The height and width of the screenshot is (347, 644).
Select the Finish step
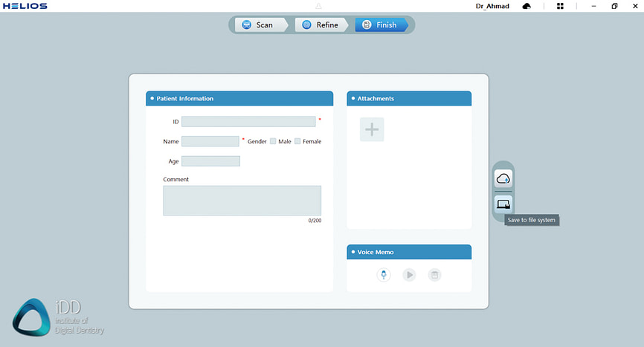(379, 25)
